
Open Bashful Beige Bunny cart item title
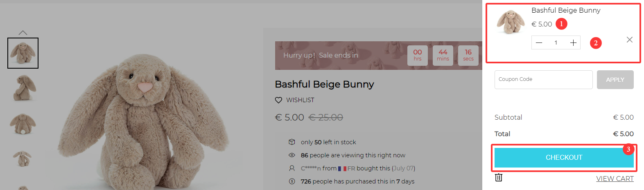565,11
